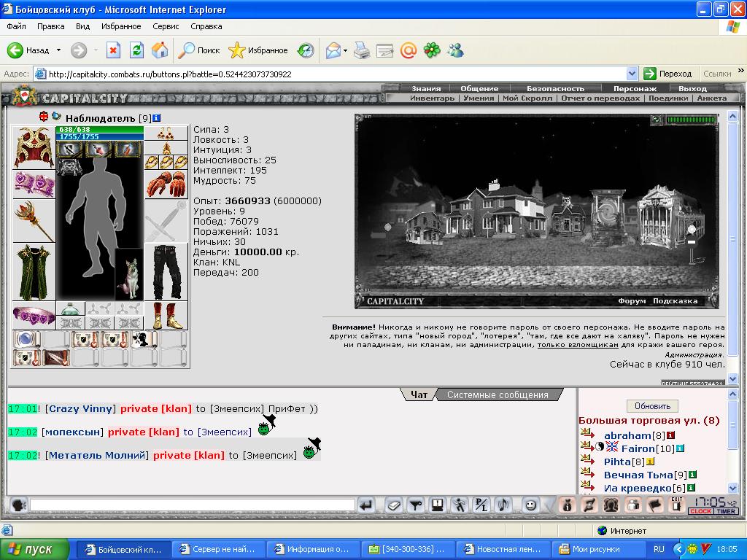Click the IE Refresh toolbar icon

click(136, 50)
